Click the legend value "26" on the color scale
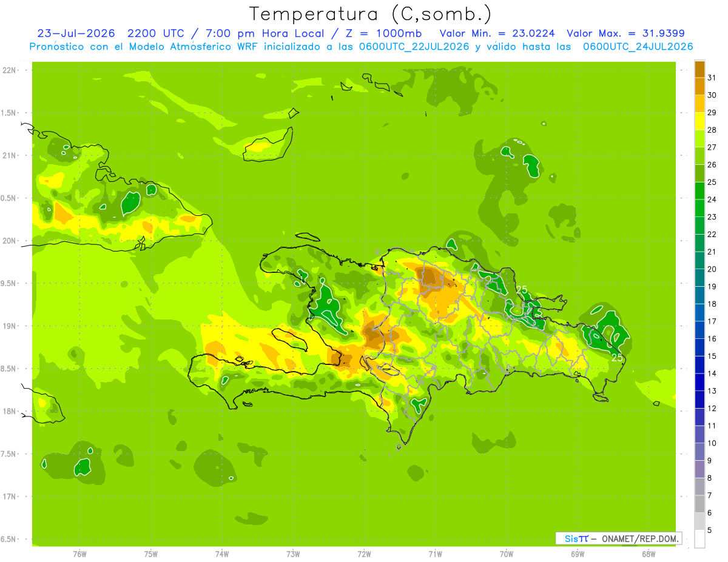 pos(712,164)
